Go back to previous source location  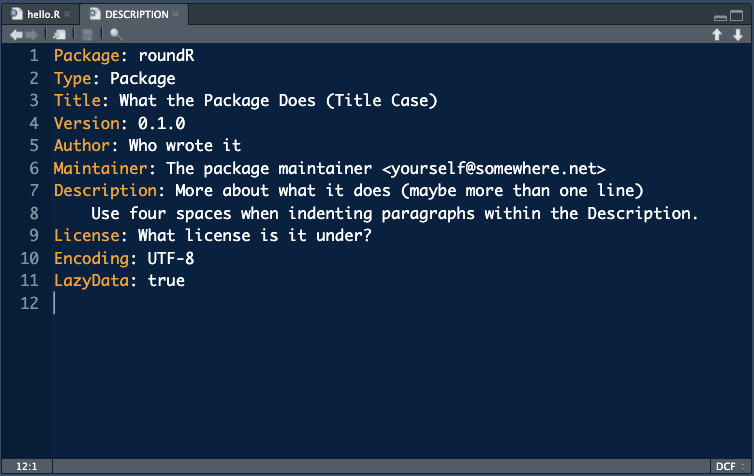tap(16, 35)
